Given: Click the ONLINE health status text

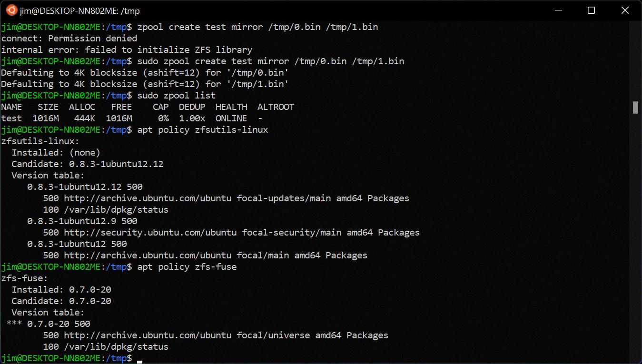Looking at the screenshot, I should tap(231, 118).
